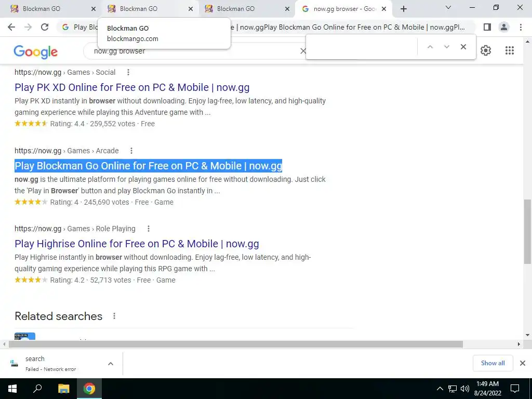Click the 'Games › Arcade' breadcrumb text
This screenshot has width=532, height=399.
[x=93, y=151]
